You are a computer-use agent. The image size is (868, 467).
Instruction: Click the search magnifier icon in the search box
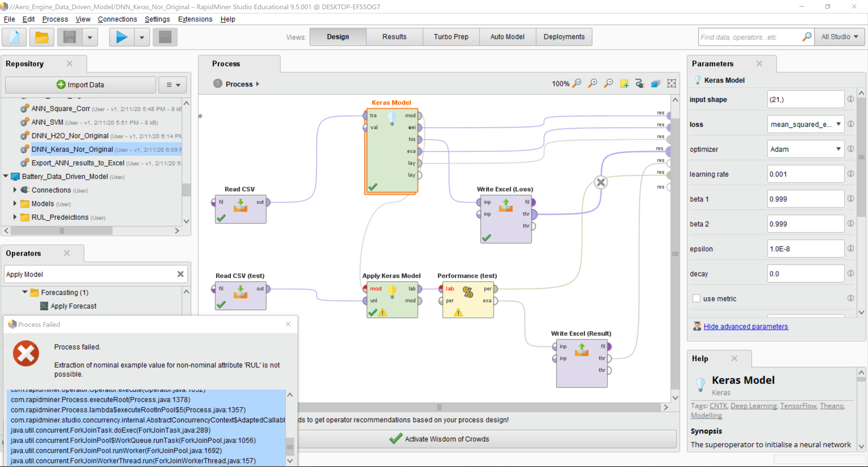[x=807, y=37]
